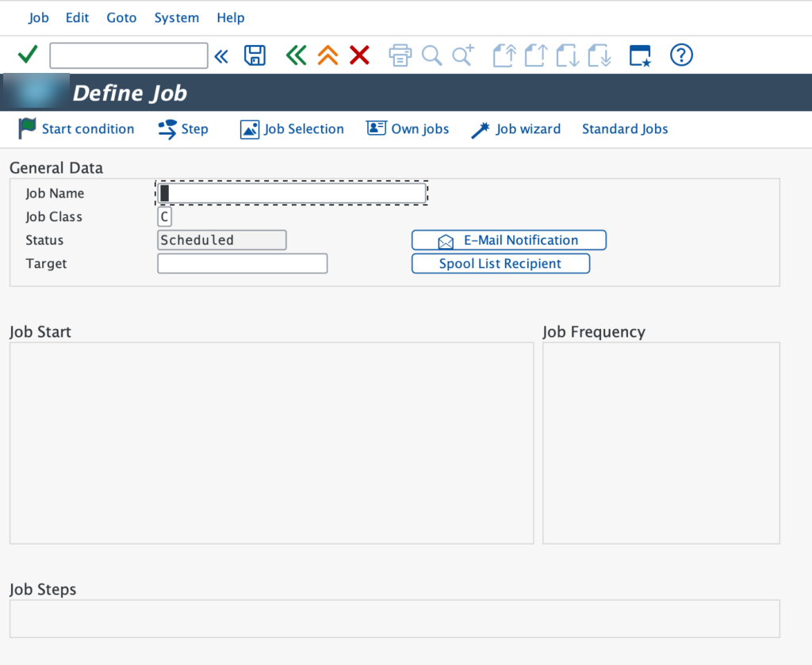Click the Find magnifier icon

point(431,55)
